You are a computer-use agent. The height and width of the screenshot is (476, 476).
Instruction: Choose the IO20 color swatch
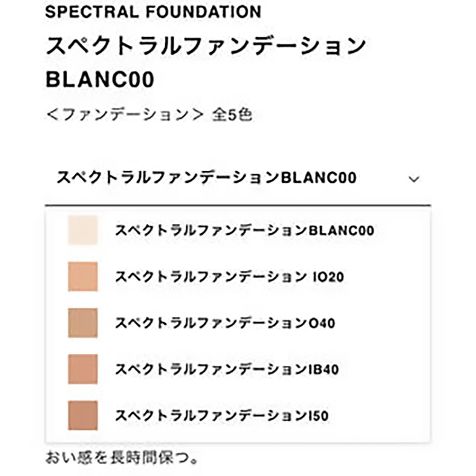(82, 277)
